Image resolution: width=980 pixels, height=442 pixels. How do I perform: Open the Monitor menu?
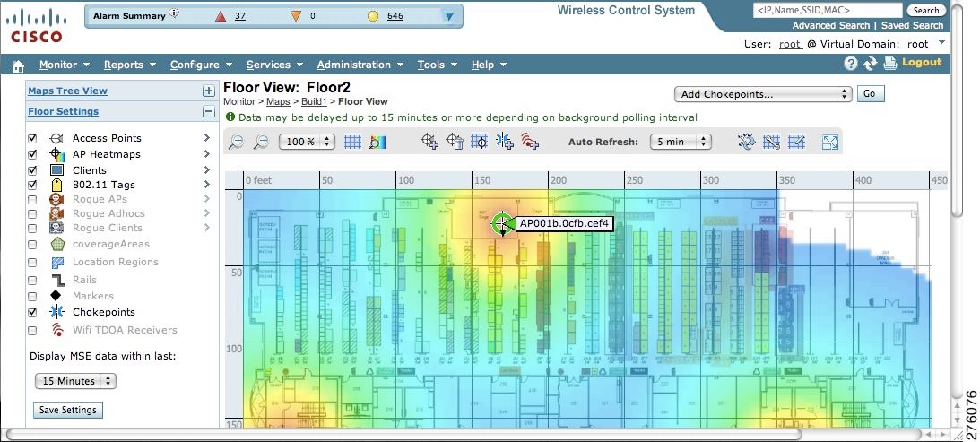click(65, 65)
